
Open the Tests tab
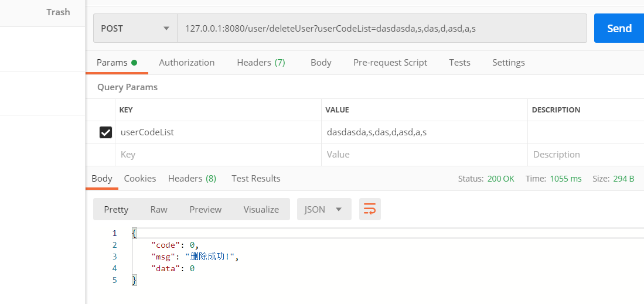coord(459,63)
